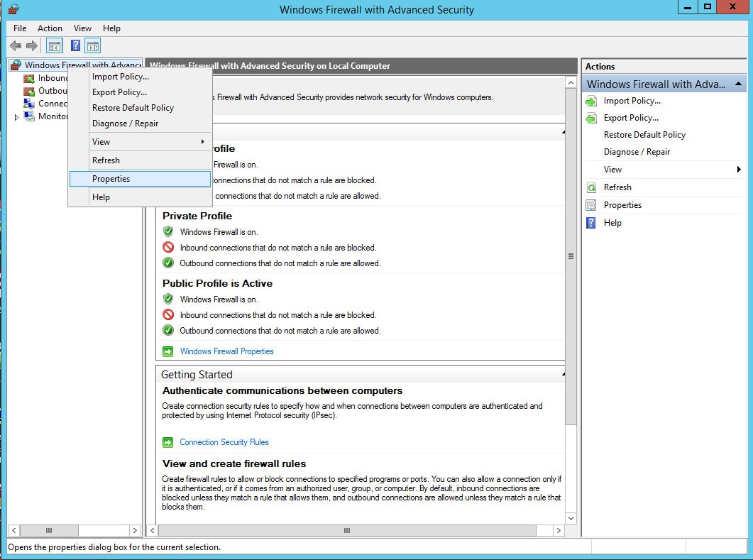Open the Windows Firewall Properties link
This screenshot has height=560, width=753.
point(226,351)
